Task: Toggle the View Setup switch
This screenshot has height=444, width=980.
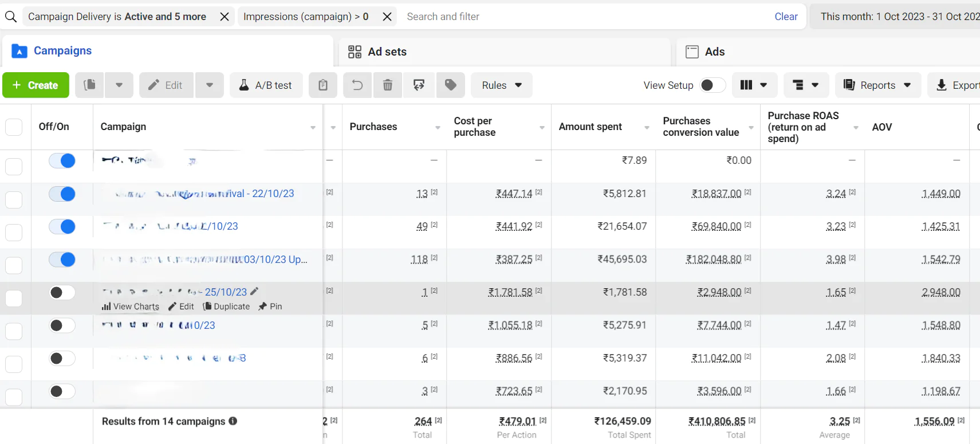Action: pos(713,85)
